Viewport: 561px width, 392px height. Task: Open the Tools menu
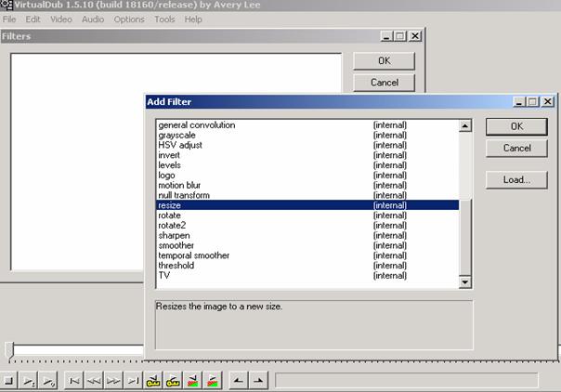click(x=164, y=20)
